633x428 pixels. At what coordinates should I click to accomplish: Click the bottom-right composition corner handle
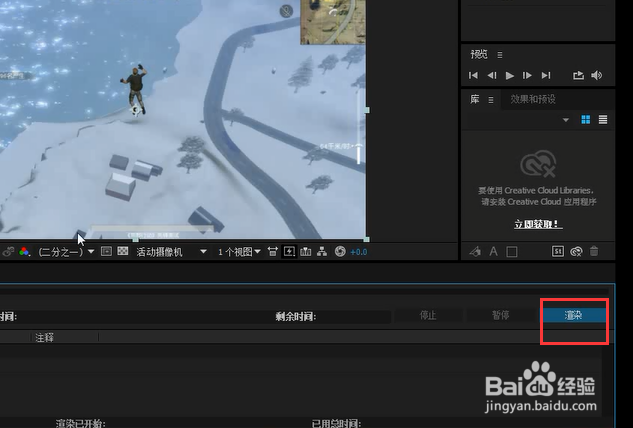click(367, 239)
